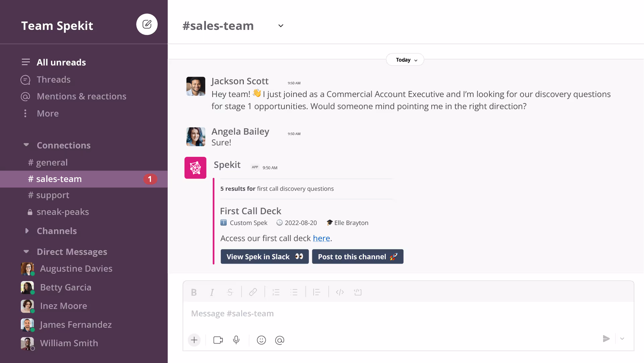
Task: Toggle strikethrough formatting
Action: tap(230, 292)
